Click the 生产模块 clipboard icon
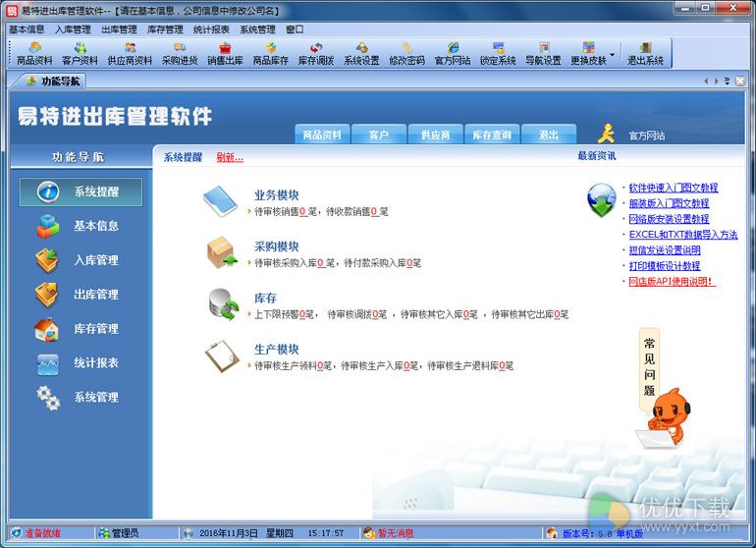 222,356
